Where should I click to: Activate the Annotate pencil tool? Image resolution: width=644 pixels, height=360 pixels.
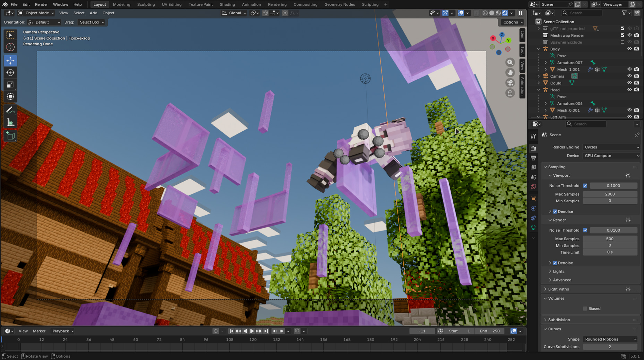[x=10, y=110]
